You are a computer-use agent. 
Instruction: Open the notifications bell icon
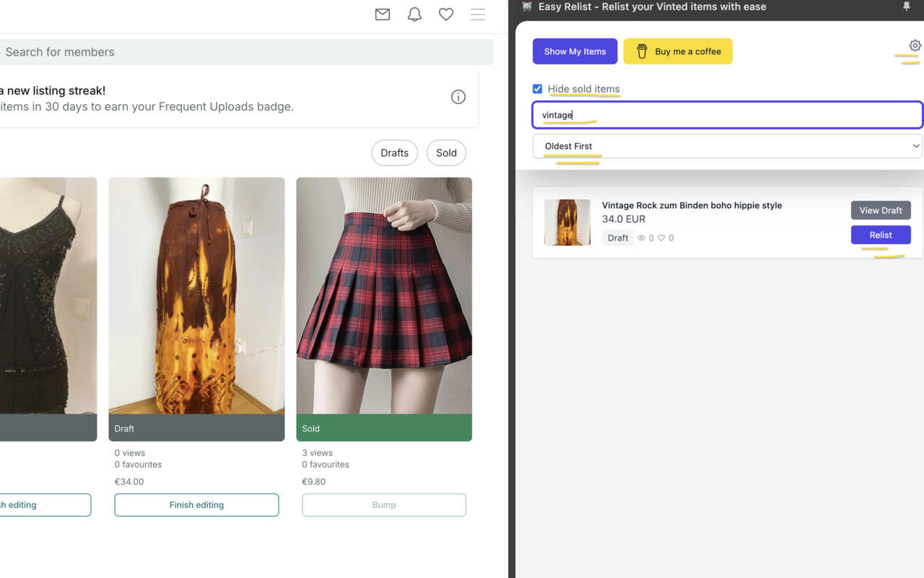coord(414,14)
